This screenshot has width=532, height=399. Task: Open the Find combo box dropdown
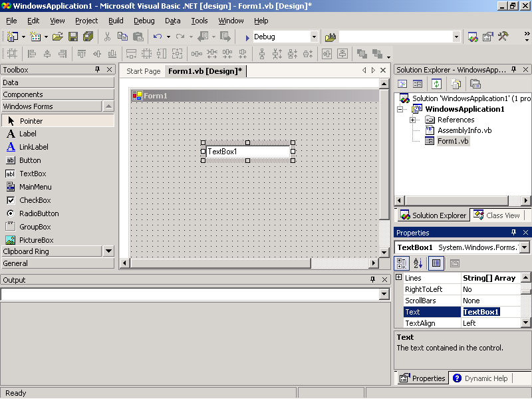coord(456,37)
